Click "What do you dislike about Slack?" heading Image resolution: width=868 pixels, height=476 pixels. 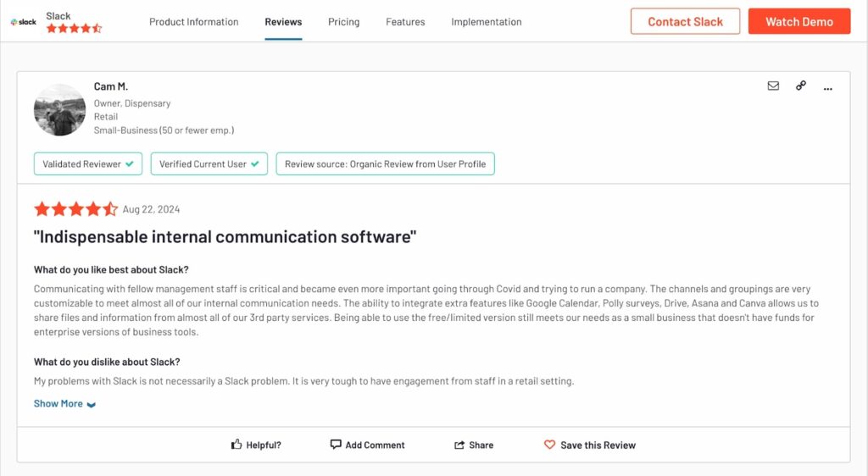[x=107, y=362]
